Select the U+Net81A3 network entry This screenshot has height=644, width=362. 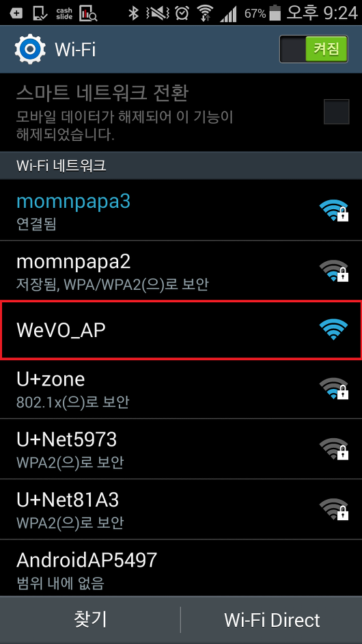181,509
